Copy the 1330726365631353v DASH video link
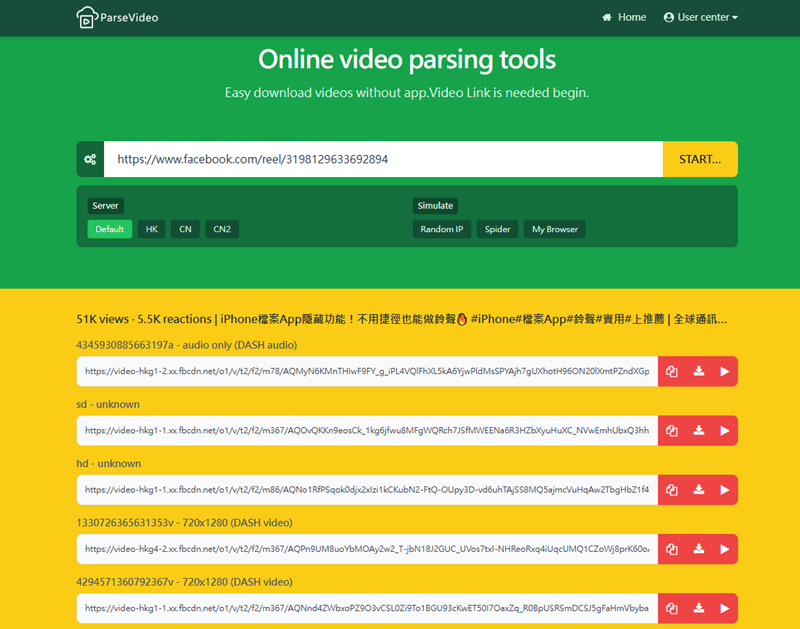This screenshot has width=800, height=629. pyautogui.click(x=671, y=549)
